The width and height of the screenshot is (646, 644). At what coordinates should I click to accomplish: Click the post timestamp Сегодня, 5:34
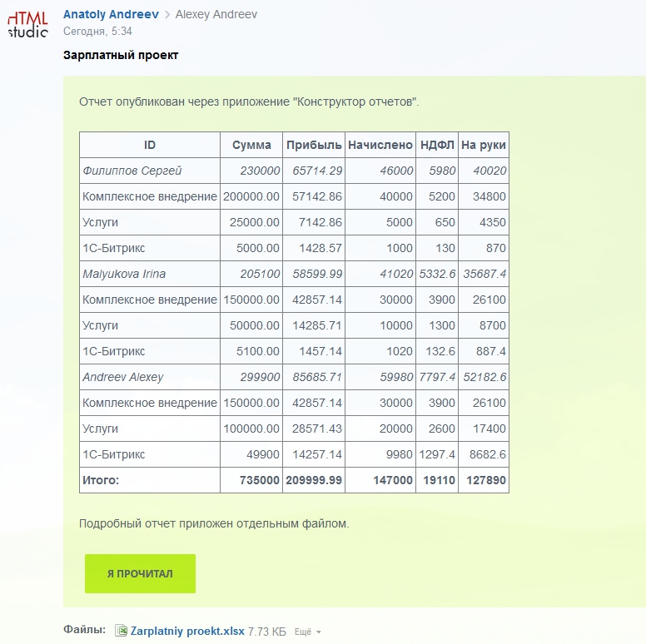click(97, 32)
